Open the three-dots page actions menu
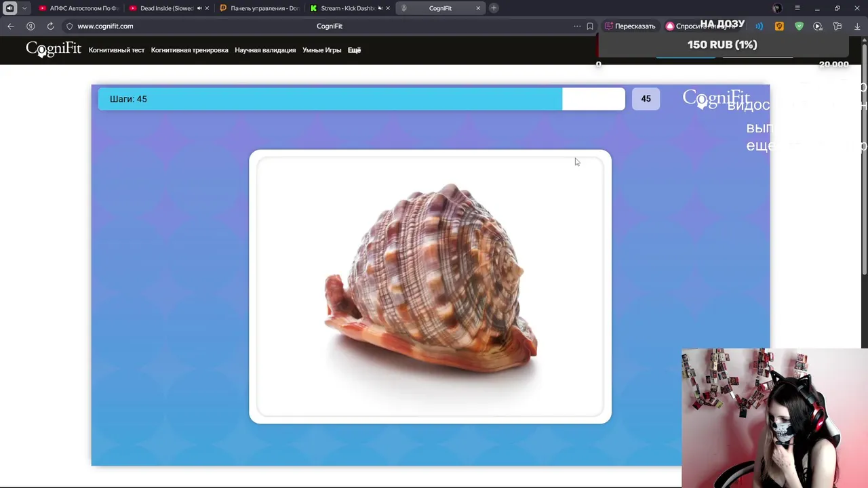 point(577,26)
